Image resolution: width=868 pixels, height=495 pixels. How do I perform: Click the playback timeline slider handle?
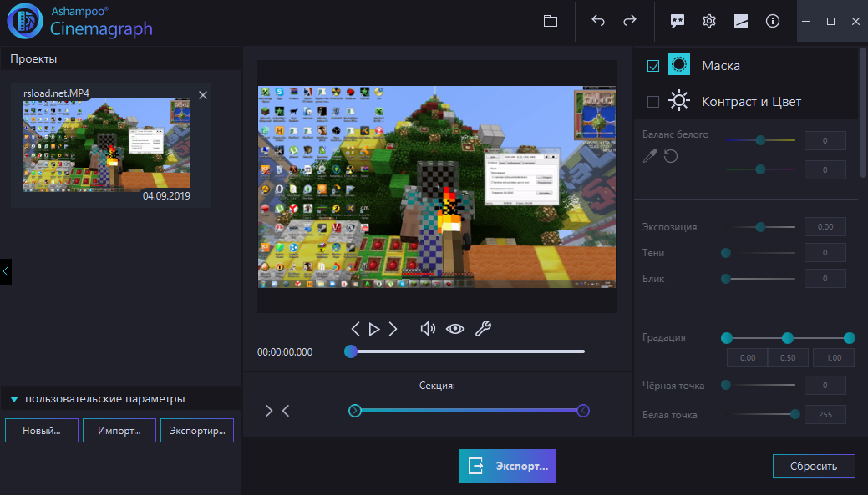click(x=350, y=351)
